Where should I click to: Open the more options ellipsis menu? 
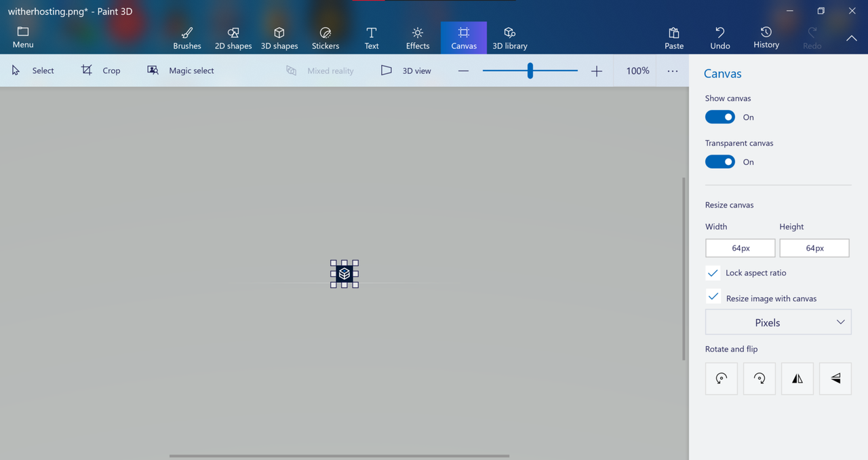point(673,71)
